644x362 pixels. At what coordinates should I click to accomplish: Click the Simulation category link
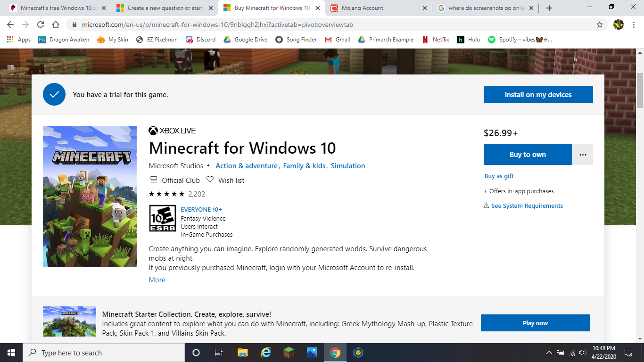tap(348, 166)
